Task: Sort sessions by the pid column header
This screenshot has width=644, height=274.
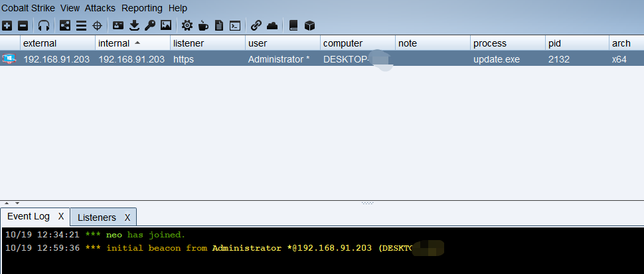Action: [578, 43]
